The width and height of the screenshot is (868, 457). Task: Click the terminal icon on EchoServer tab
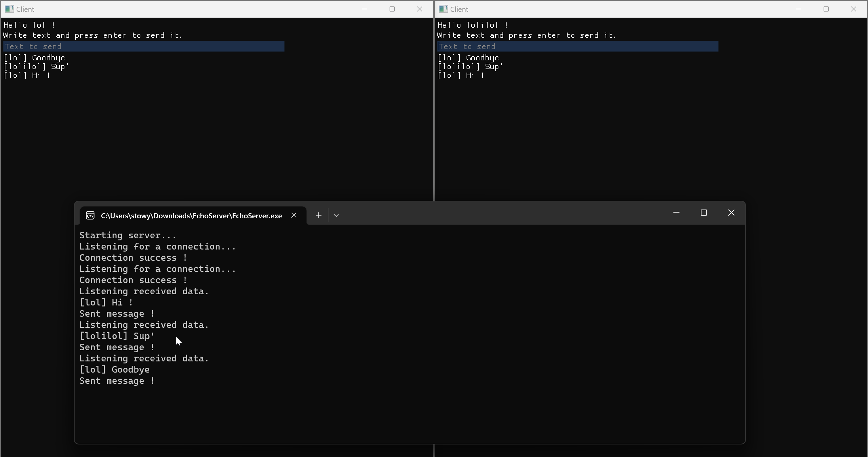pyautogui.click(x=90, y=216)
